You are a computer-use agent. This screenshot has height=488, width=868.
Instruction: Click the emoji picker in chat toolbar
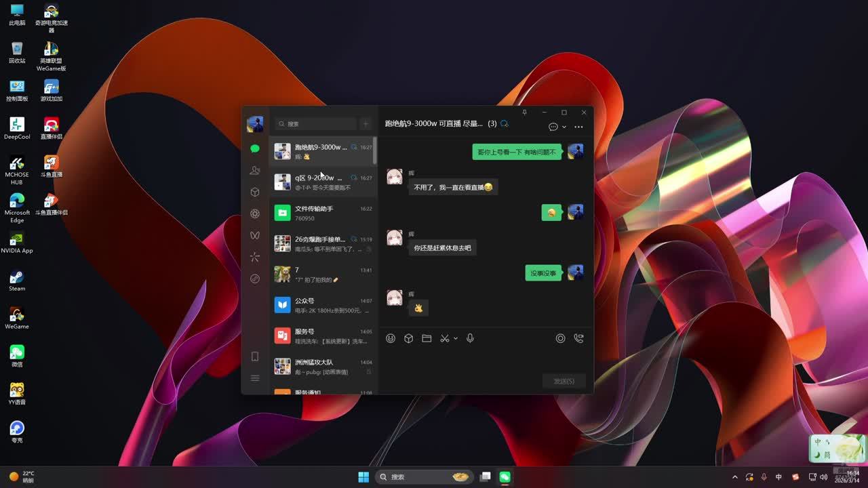pyautogui.click(x=391, y=338)
